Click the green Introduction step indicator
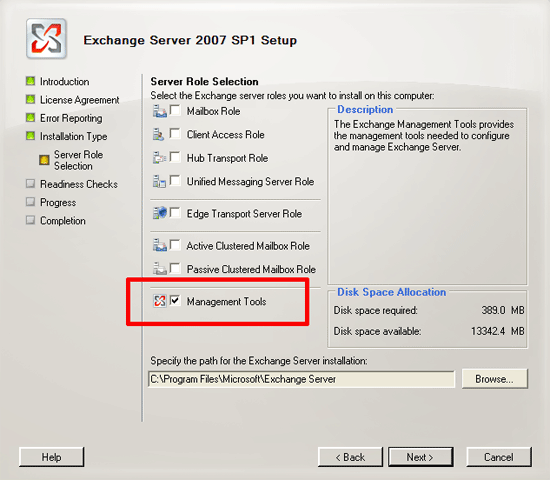The height and width of the screenshot is (480, 550). 31,81
